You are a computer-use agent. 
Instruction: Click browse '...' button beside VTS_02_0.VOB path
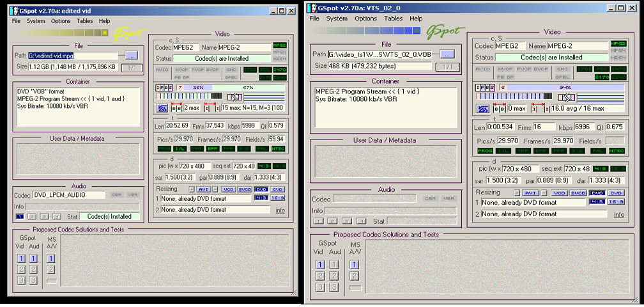(447, 54)
